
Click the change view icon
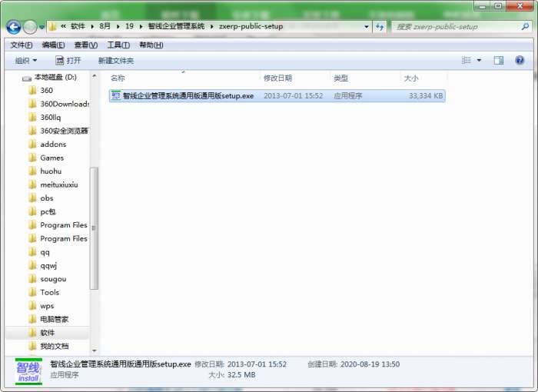click(x=466, y=61)
